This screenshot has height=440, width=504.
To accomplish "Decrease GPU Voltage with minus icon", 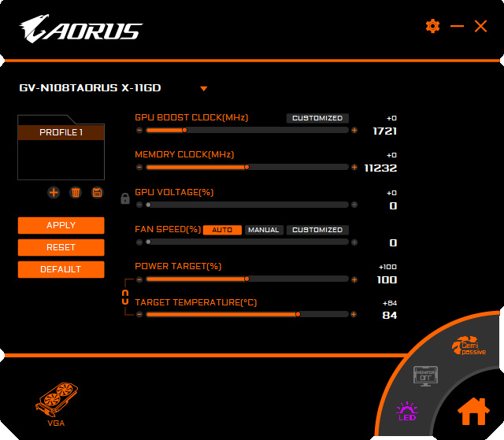I will (139, 205).
